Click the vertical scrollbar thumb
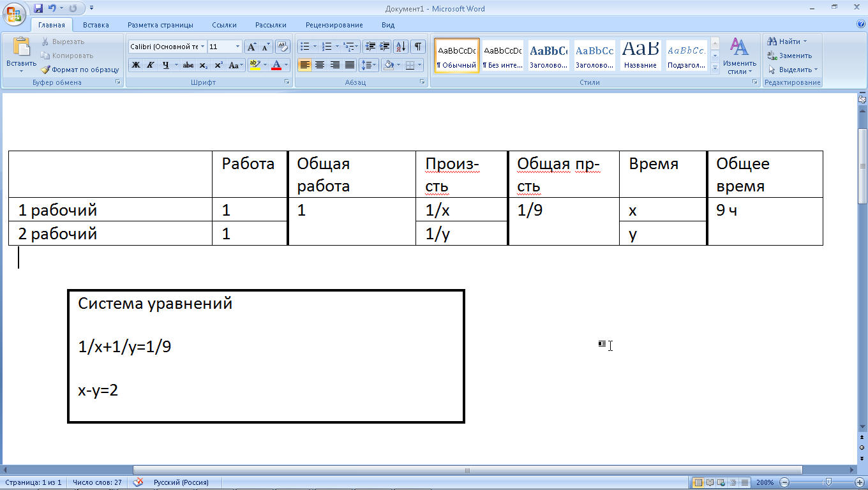 862,166
